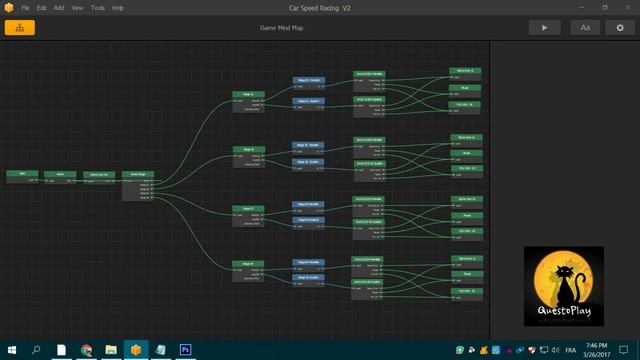The height and width of the screenshot is (360, 640).
Task: Open the Edit menu
Action: click(42, 8)
